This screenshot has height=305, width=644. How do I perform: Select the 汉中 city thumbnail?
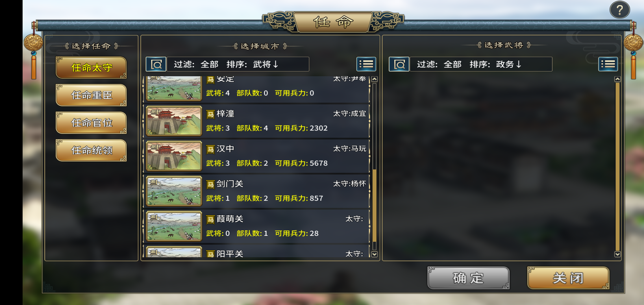pos(174,156)
